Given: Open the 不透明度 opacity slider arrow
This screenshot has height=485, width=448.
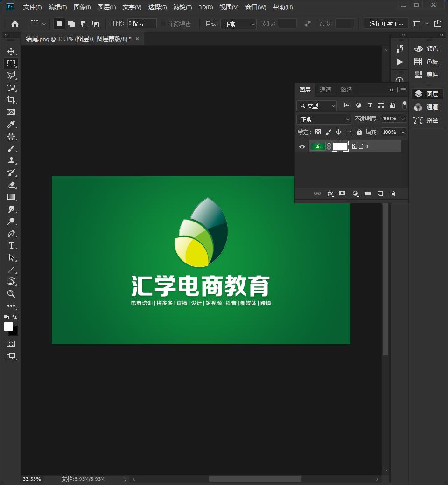Looking at the screenshot, I should coord(403,119).
